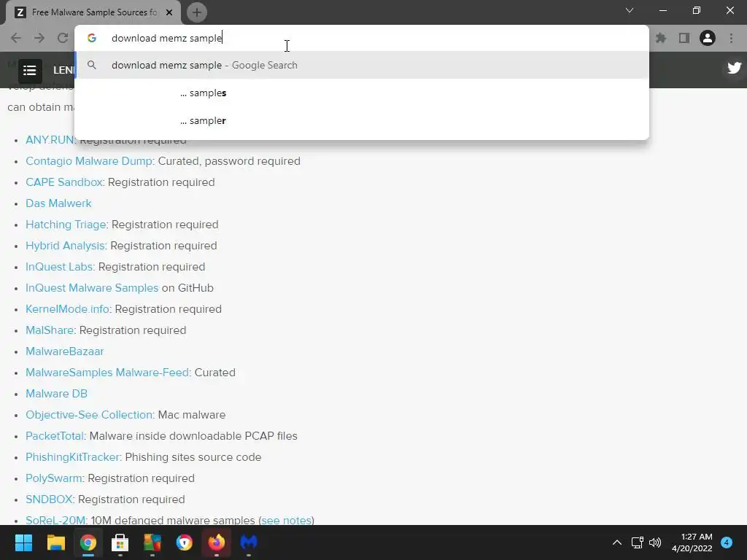This screenshot has width=747, height=560.
Task: Open the ANY.RUN link
Action: 50,140
